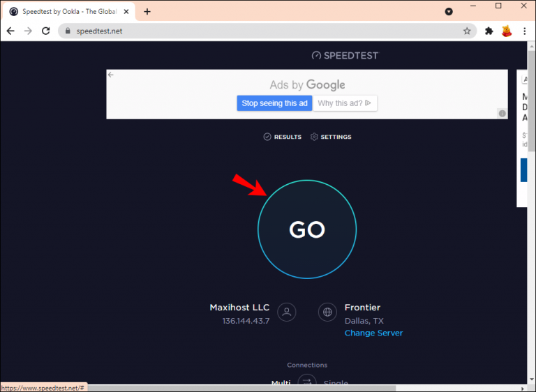Select IP address 136.144.43.7
The height and width of the screenshot is (392, 536).
(246, 321)
